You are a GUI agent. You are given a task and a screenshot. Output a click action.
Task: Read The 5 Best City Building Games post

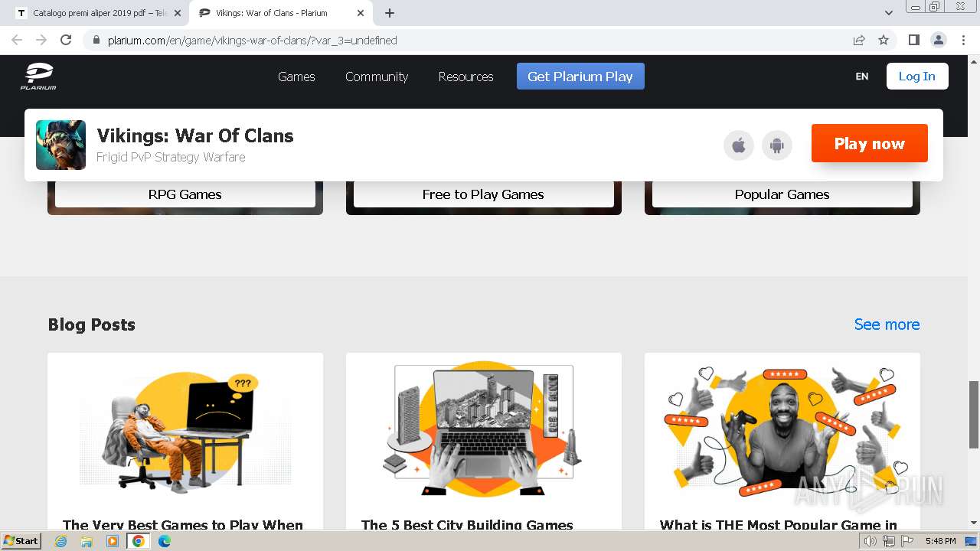467,524
